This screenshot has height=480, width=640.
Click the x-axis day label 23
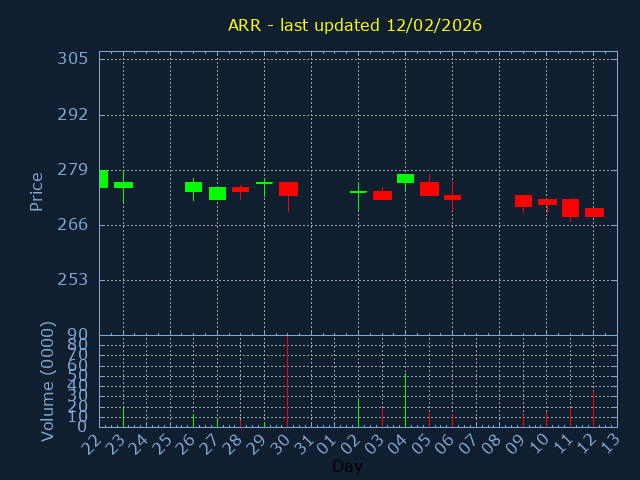point(116,443)
